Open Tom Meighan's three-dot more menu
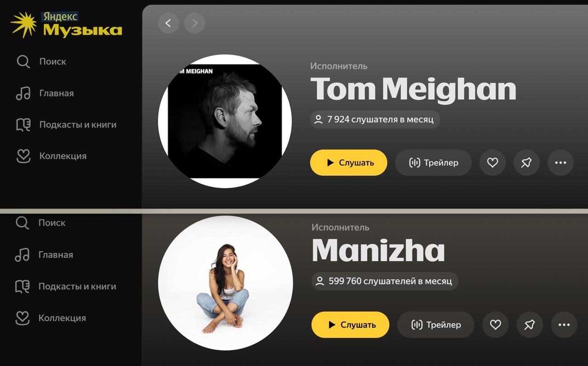This screenshot has height=366, width=588. pos(560,163)
